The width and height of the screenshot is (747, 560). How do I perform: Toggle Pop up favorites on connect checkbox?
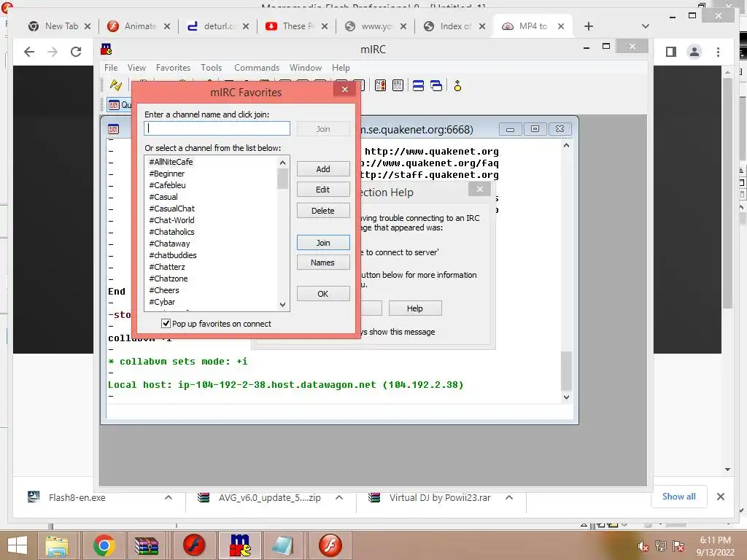(x=166, y=323)
